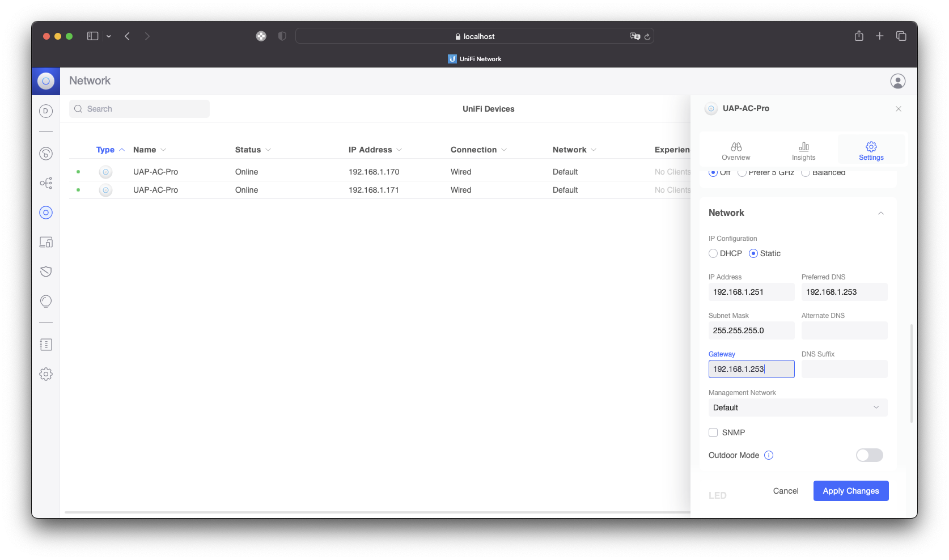Select the Off band steering radio

[x=713, y=173]
